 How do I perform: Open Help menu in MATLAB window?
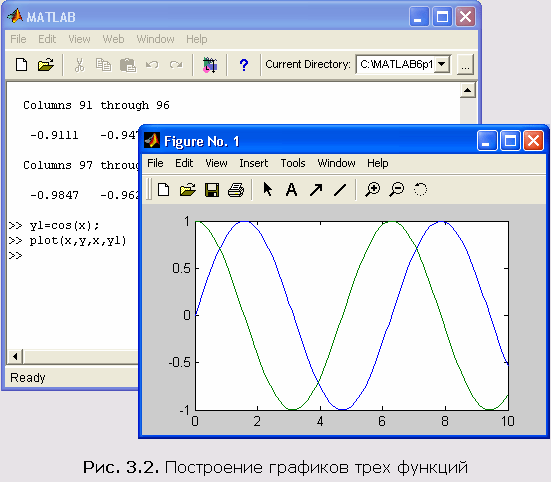point(196,39)
